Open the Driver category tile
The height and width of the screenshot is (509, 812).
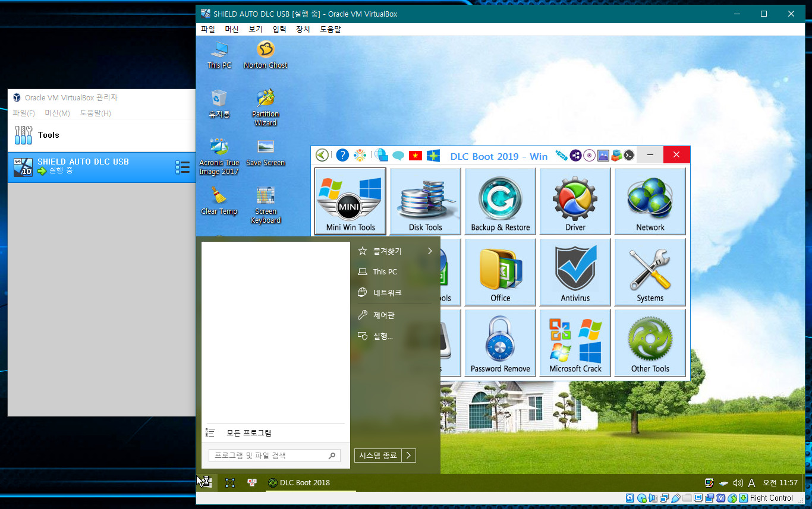coord(575,201)
